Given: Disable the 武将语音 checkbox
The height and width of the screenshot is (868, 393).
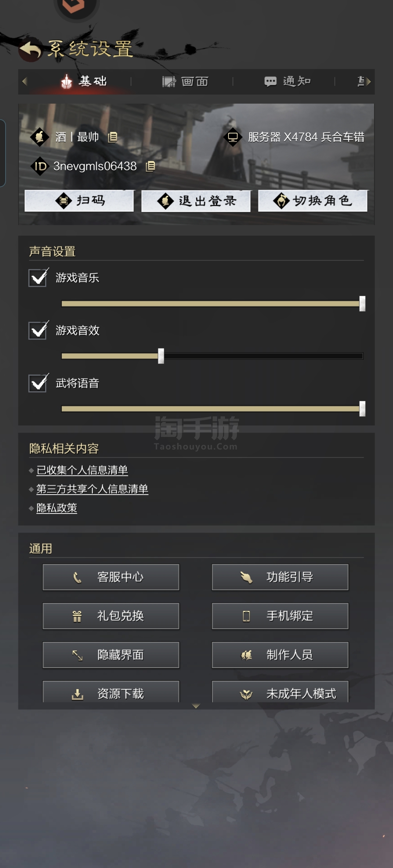Looking at the screenshot, I should coord(37,383).
